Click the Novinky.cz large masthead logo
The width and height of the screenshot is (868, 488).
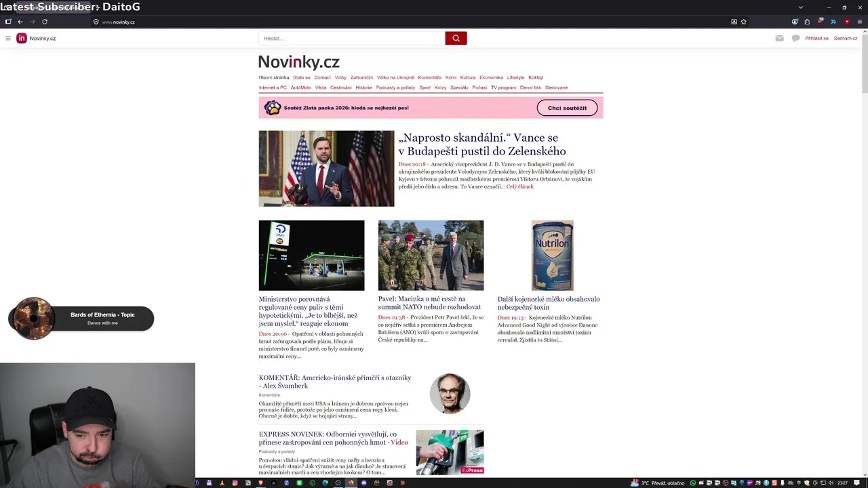point(298,62)
